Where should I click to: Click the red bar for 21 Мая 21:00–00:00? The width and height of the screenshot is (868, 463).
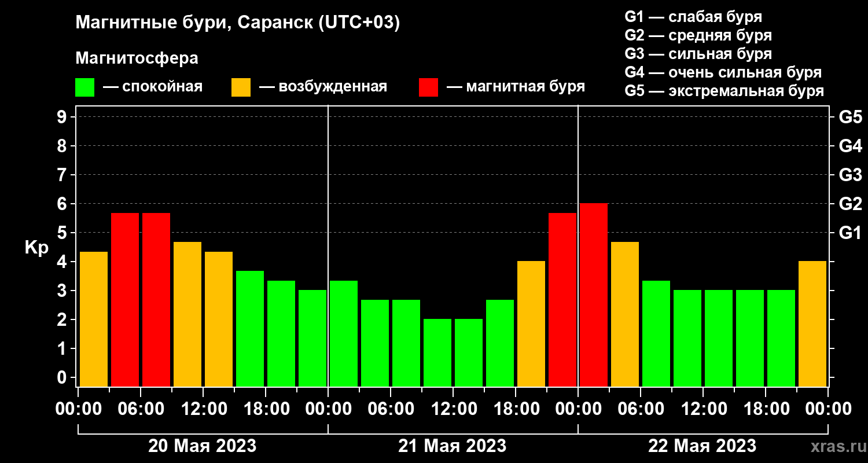click(x=562, y=300)
